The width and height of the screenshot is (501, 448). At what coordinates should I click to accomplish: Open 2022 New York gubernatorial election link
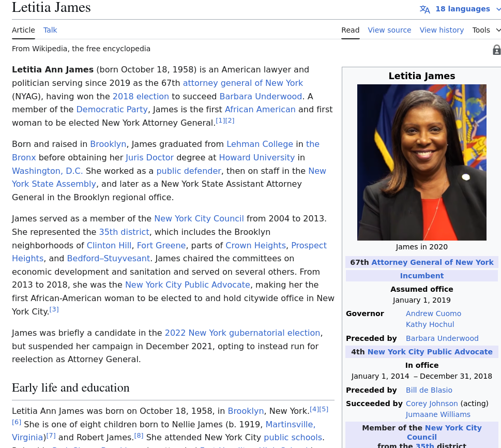click(x=242, y=333)
